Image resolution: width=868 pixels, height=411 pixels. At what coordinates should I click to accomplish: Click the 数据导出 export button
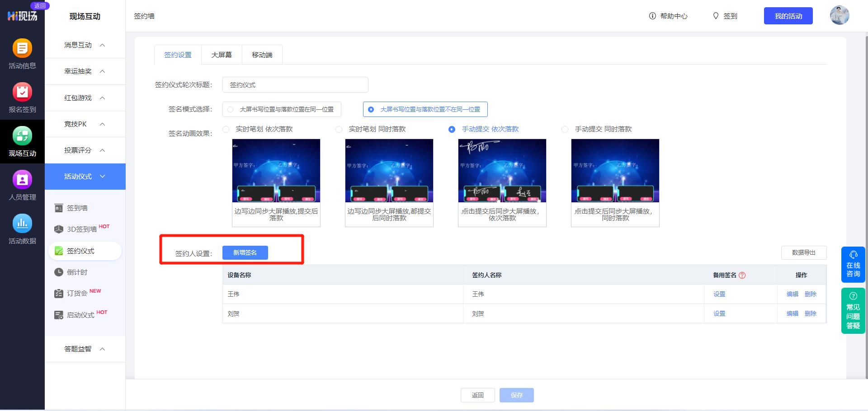pos(804,252)
